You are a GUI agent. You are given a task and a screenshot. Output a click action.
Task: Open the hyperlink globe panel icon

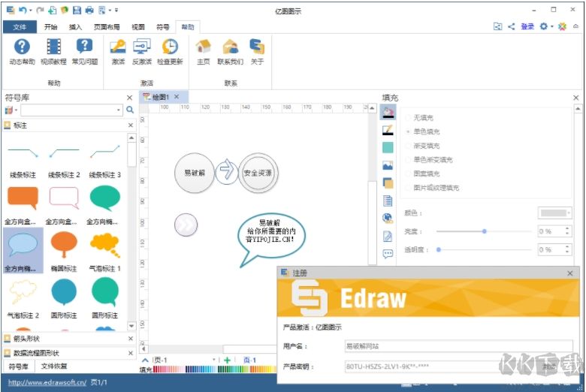tap(388, 219)
